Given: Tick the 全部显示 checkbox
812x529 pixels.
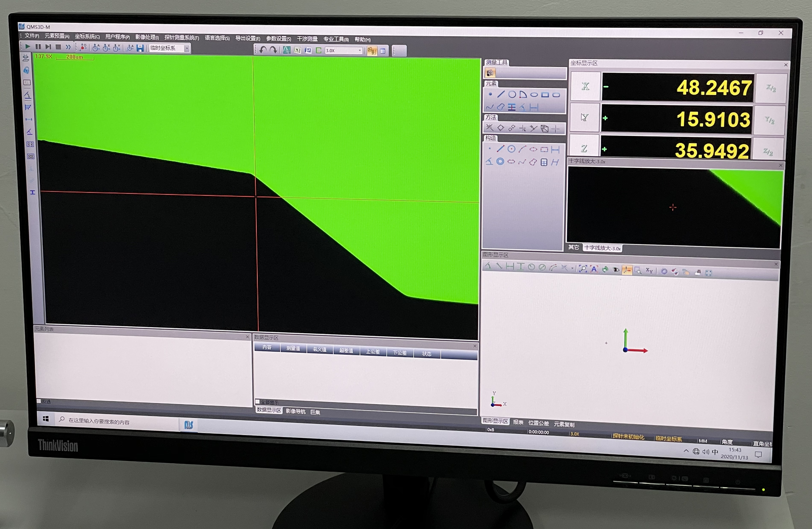Looking at the screenshot, I should click(258, 402).
